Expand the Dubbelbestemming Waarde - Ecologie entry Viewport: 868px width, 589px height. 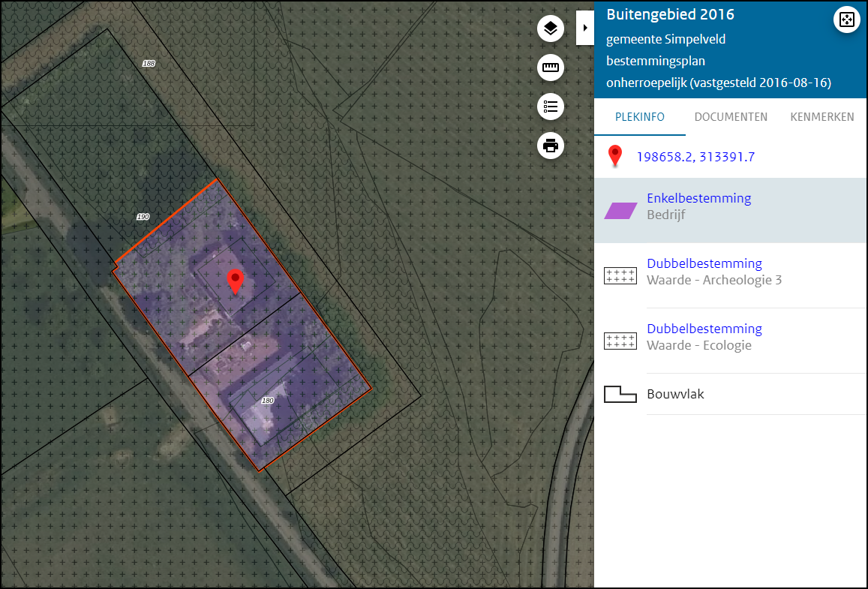tap(704, 328)
